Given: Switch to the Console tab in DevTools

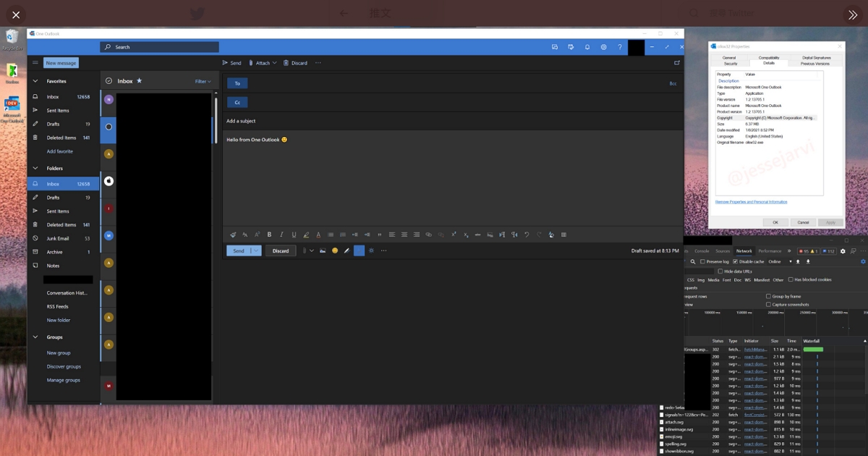Looking at the screenshot, I should [x=701, y=251].
